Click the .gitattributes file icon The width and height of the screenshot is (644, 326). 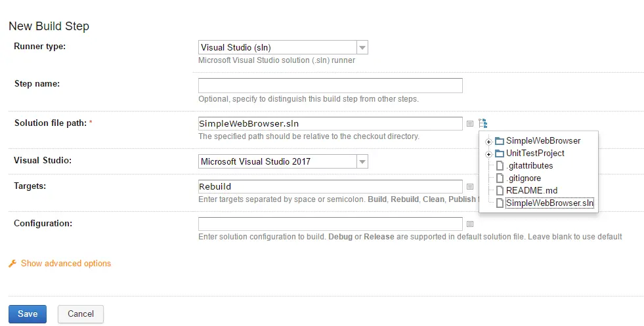(x=500, y=166)
